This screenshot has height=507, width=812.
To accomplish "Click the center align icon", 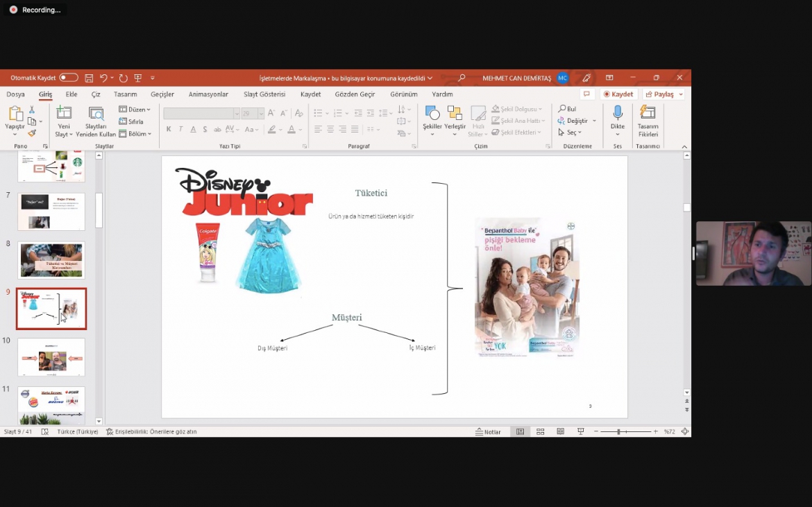I will [330, 129].
